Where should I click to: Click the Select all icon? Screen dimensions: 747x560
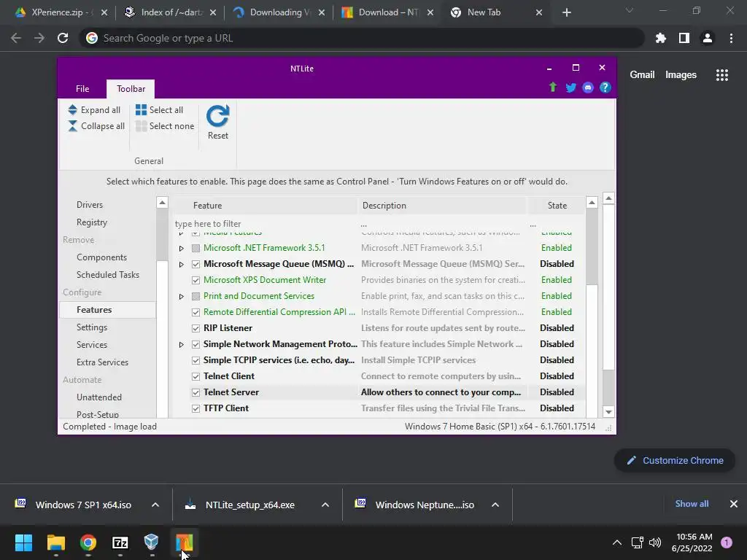click(141, 110)
